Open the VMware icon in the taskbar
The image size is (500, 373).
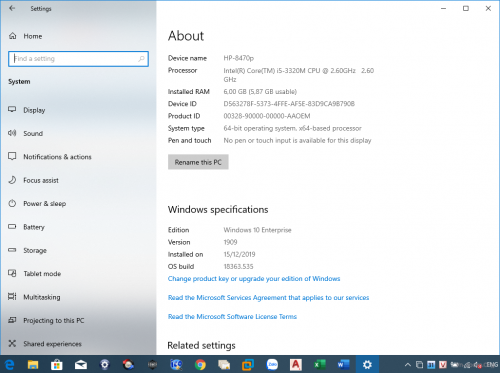(x=248, y=364)
